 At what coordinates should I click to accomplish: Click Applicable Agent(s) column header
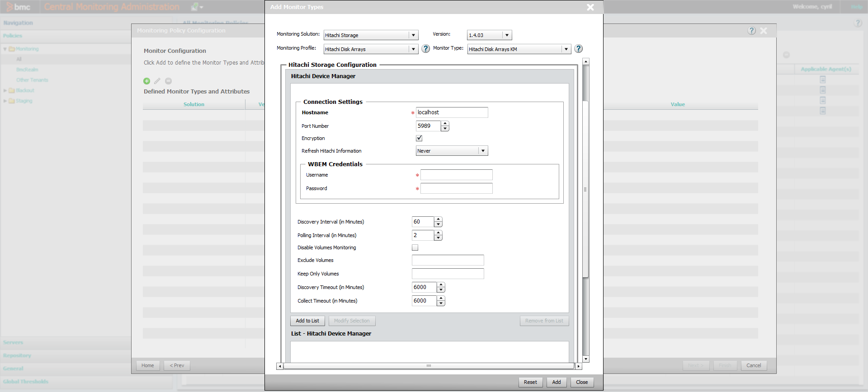point(826,69)
